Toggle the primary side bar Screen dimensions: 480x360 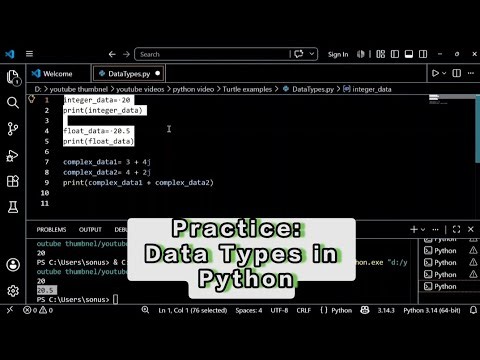pos(395,54)
